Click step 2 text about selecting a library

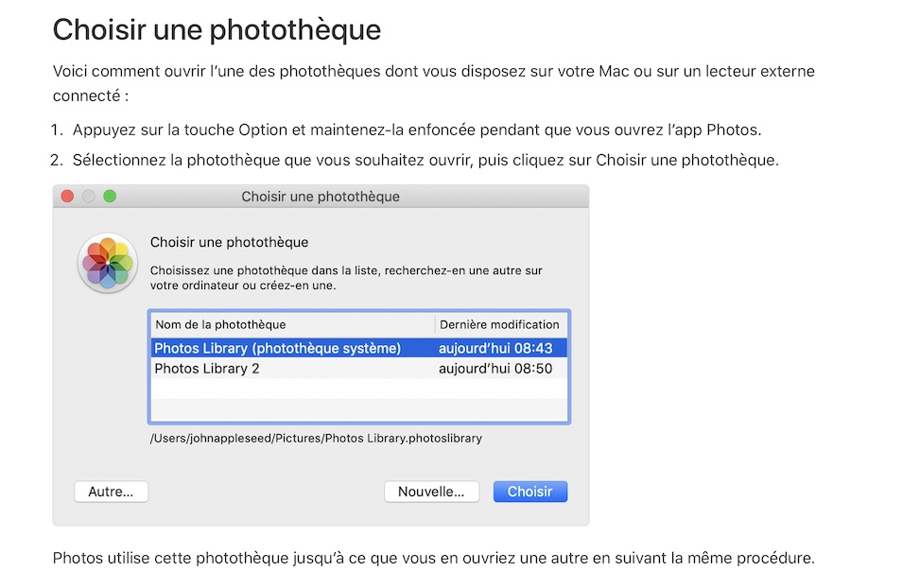(425, 160)
